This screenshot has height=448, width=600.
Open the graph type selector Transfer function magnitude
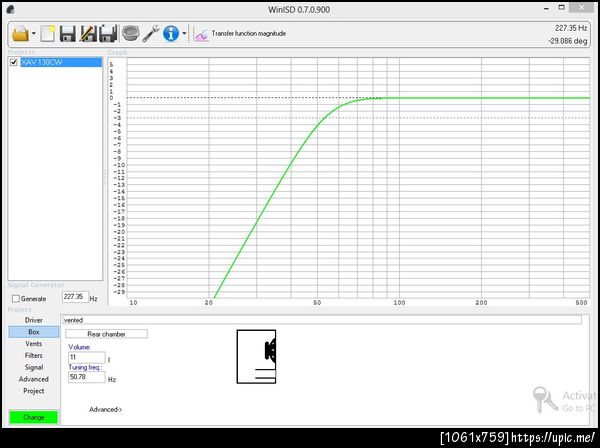(240, 34)
